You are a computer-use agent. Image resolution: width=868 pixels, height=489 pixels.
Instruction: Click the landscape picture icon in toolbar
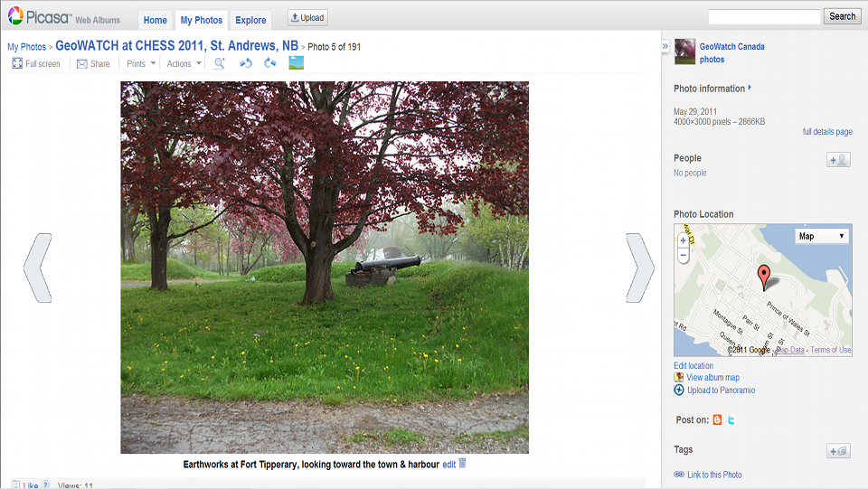coord(297,63)
